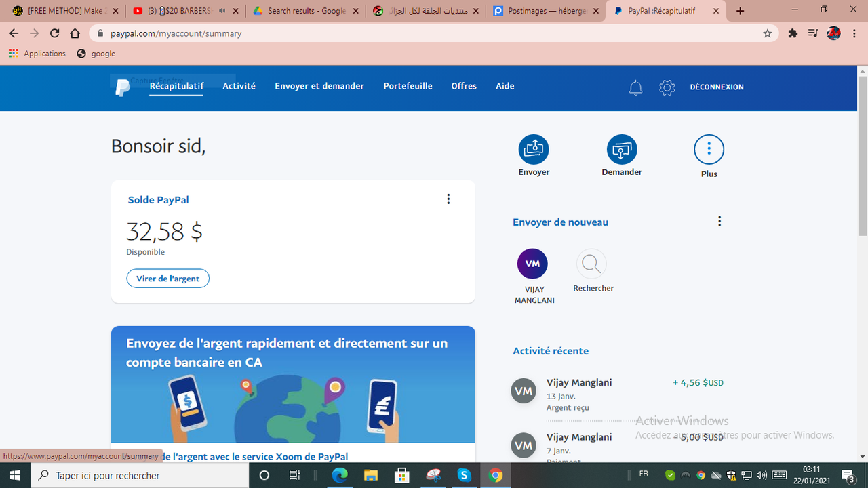
Task: Open a new Chrome tab
Action: pos(740,11)
